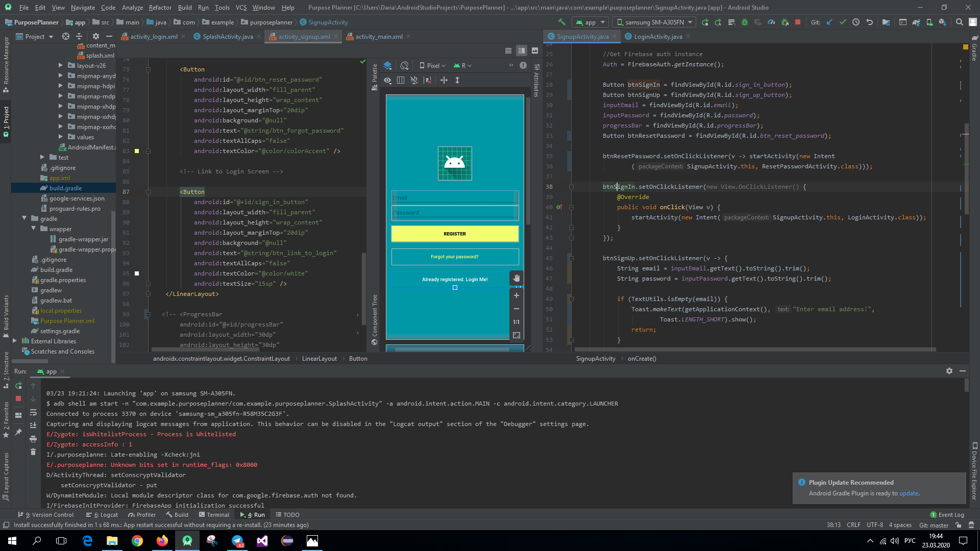Select build.gradle file in app module
The width and height of the screenshot is (980, 551).
coord(65,188)
